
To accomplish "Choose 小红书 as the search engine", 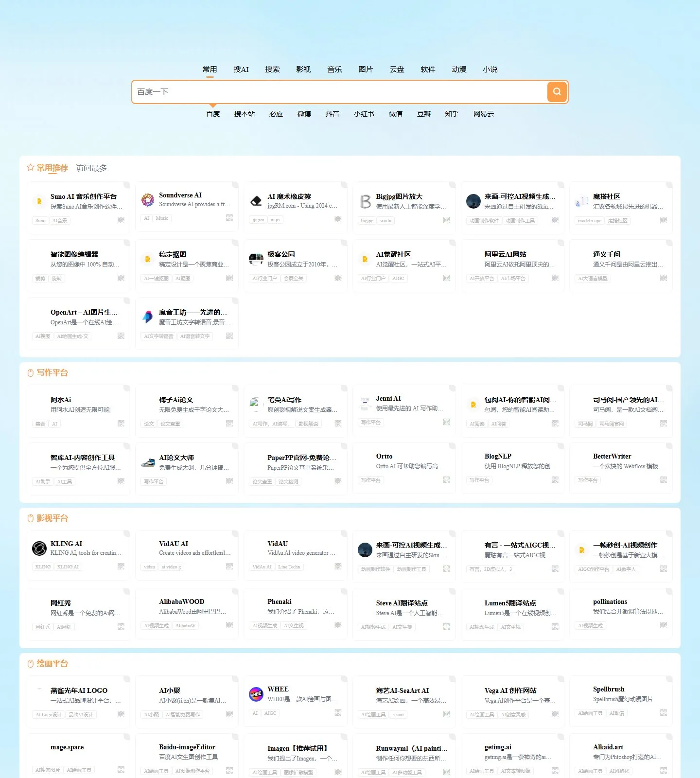I will click(364, 114).
